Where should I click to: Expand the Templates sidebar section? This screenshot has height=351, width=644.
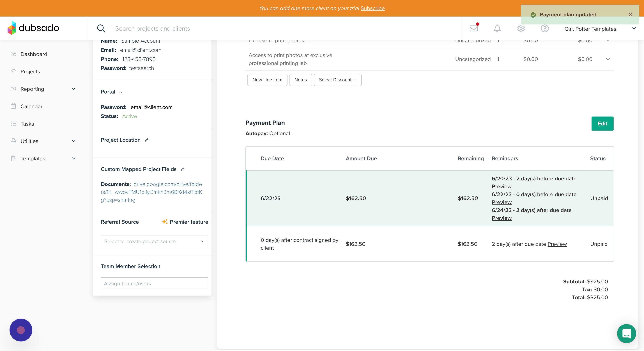tap(73, 158)
